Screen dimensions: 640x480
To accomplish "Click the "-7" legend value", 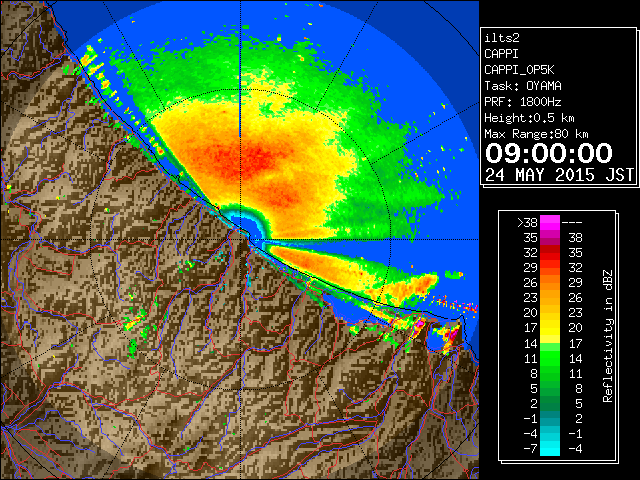I will pyautogui.click(x=530, y=449).
